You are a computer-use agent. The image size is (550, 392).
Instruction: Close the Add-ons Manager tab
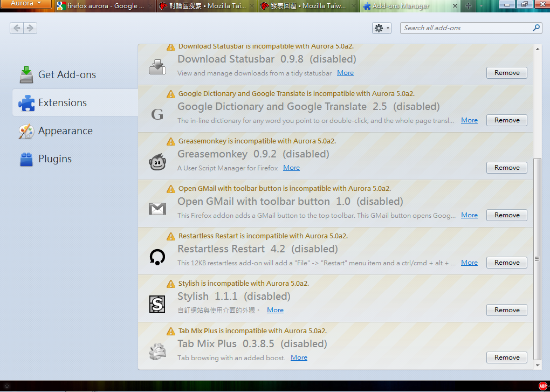pyautogui.click(x=455, y=6)
